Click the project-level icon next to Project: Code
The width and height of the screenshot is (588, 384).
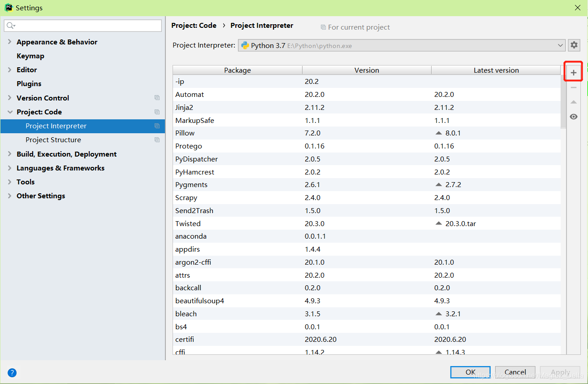(x=157, y=112)
